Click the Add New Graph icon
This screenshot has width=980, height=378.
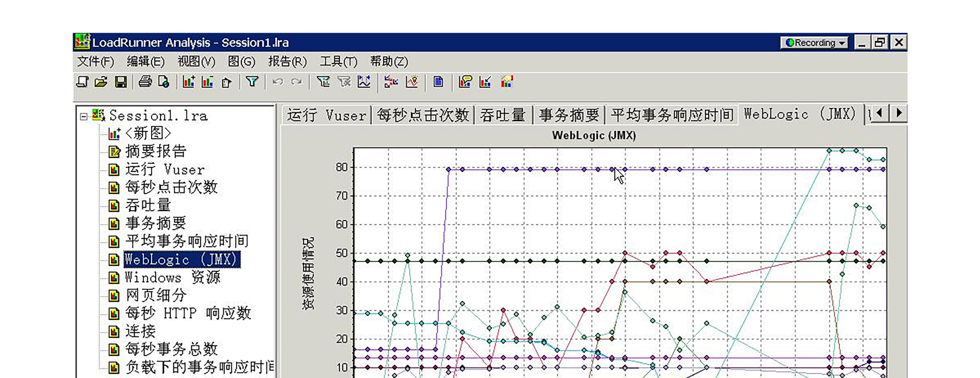(x=189, y=82)
